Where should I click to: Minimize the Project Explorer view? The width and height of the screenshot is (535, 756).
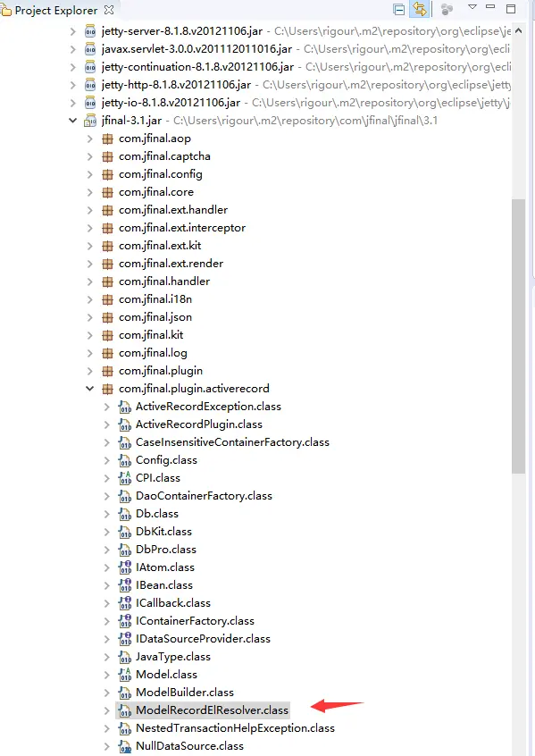pyautogui.click(x=490, y=7)
